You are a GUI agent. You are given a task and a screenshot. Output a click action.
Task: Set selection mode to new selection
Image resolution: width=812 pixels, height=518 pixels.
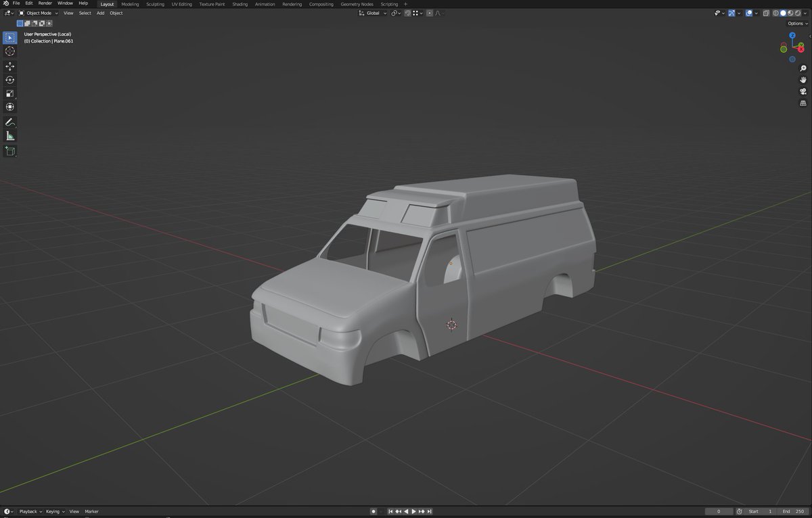pyautogui.click(x=20, y=23)
